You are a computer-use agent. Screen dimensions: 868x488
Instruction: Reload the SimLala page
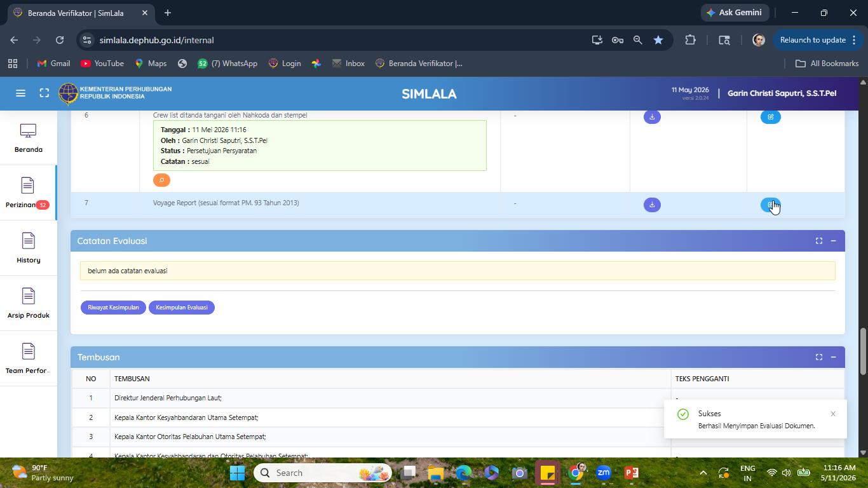(60, 40)
